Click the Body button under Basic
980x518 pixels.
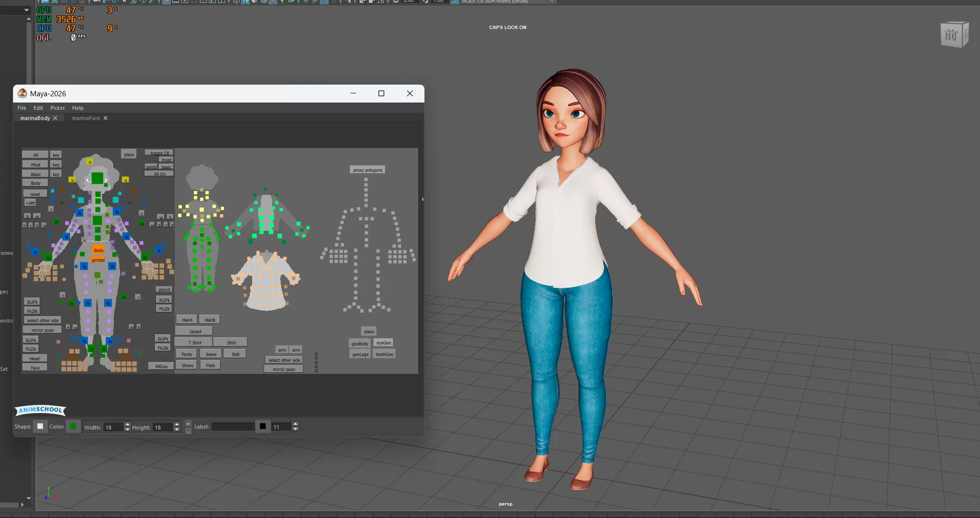point(35,183)
